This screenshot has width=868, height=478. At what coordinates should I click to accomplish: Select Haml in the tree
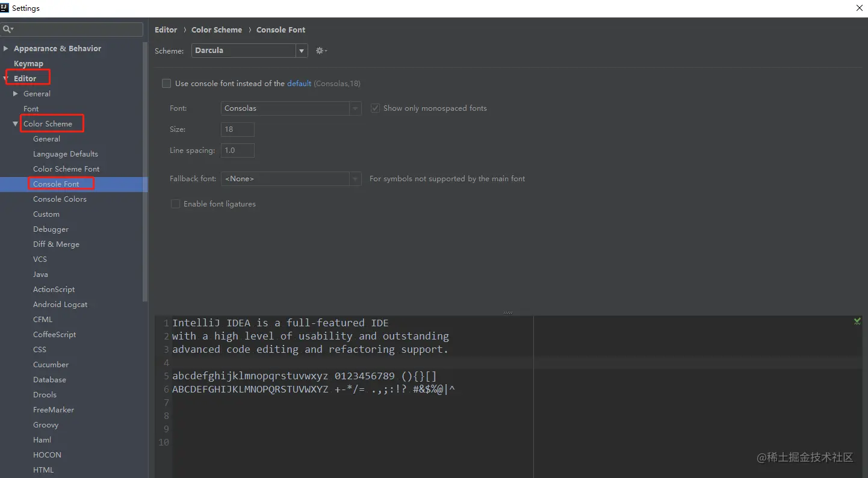point(42,439)
